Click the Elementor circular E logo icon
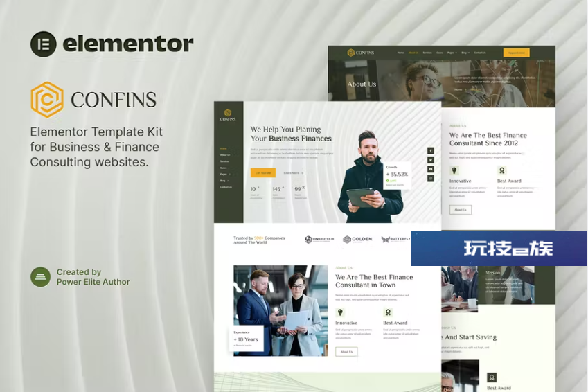The image size is (588, 392). (x=44, y=44)
